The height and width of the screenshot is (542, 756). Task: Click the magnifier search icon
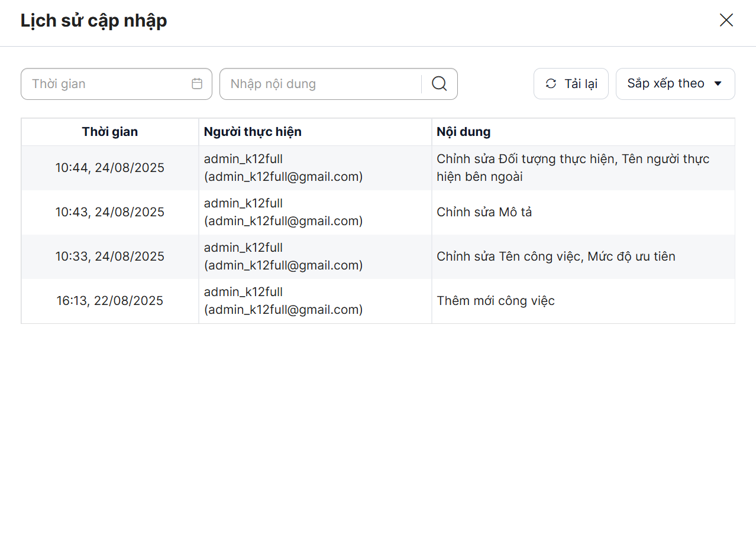click(439, 84)
